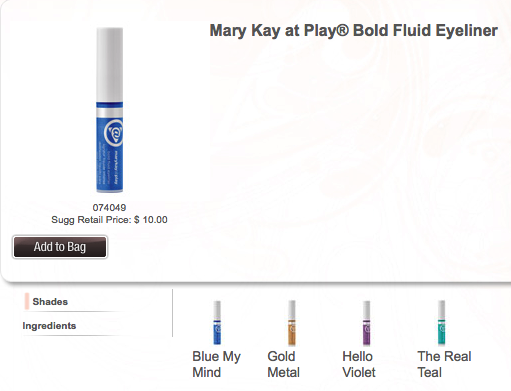Click the pink marker beside Shades
511x391 pixels.
pos(27,301)
